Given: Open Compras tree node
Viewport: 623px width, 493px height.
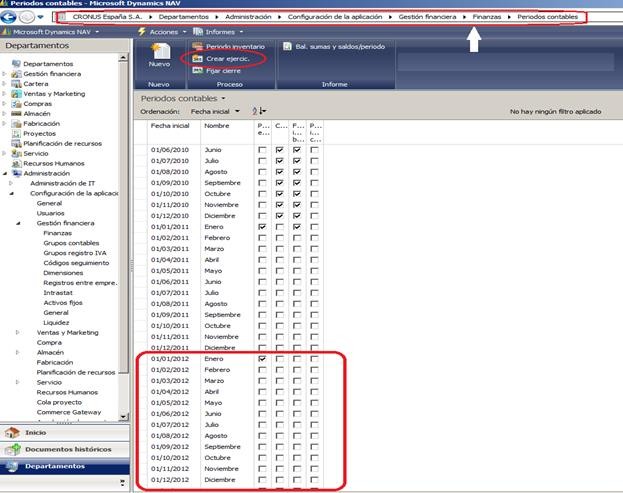Looking at the screenshot, I should pos(37,103).
